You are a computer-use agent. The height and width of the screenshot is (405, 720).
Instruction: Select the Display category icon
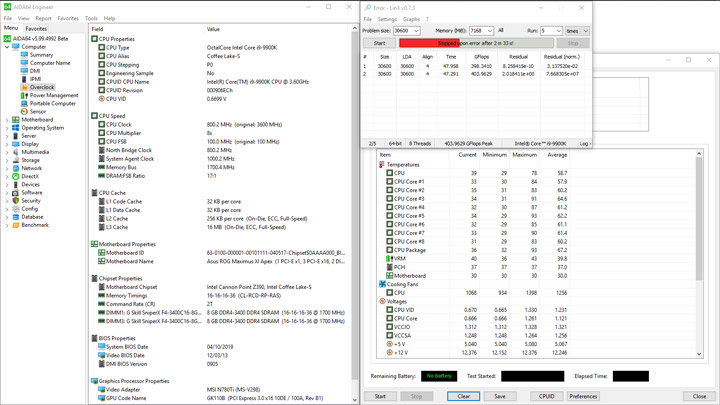click(16, 144)
